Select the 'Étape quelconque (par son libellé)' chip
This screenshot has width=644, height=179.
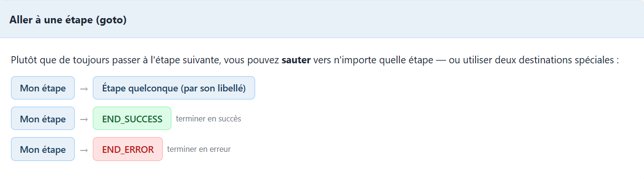click(174, 88)
